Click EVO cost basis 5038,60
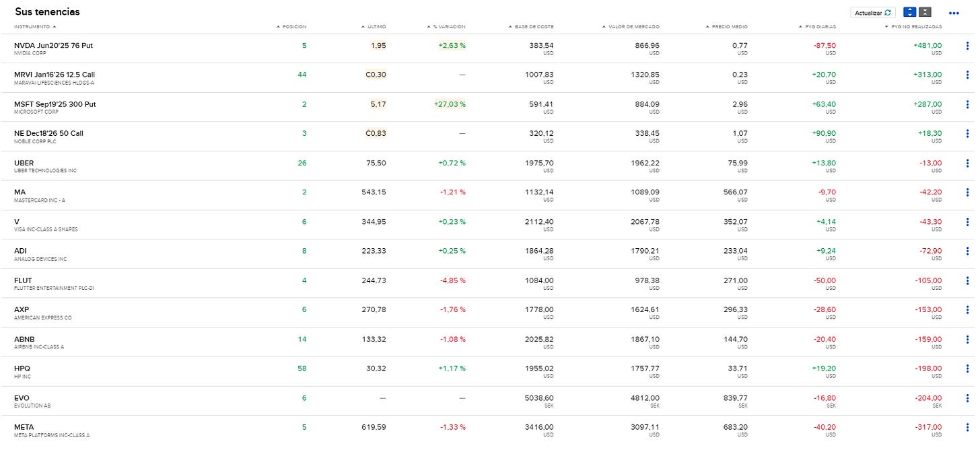This screenshot has height=456, width=980. tap(539, 398)
